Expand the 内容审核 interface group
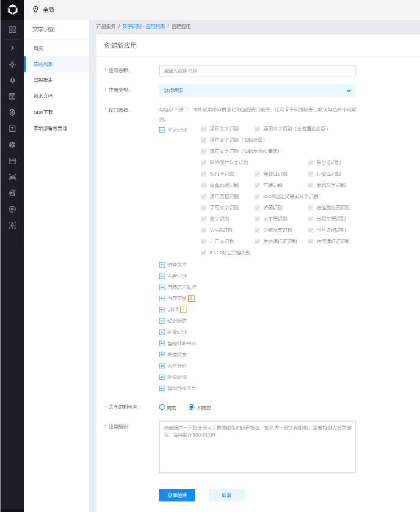Viewport: 420px width, 512px height. pos(162,298)
